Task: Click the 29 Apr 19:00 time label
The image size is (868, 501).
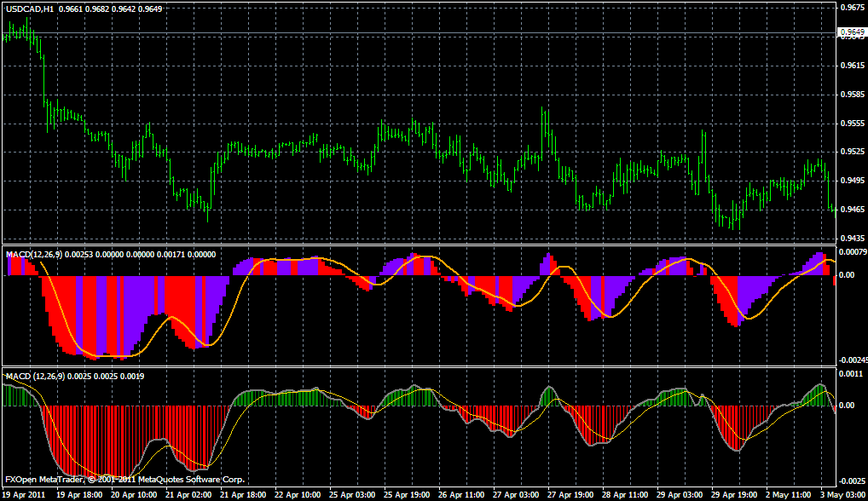Action: point(735,494)
